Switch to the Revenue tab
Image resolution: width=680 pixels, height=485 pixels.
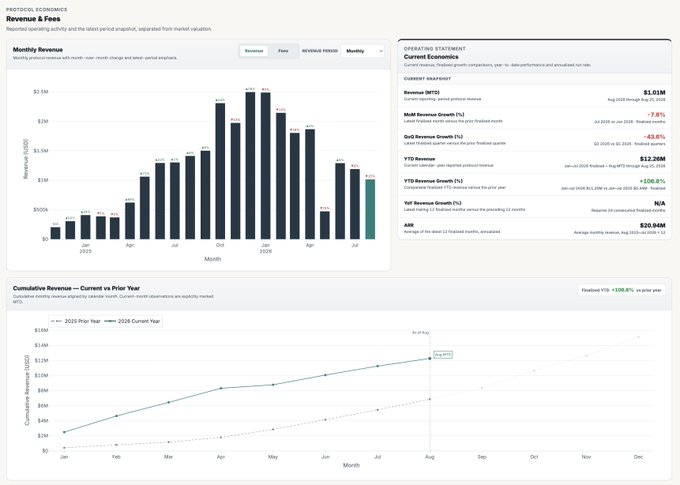(254, 51)
